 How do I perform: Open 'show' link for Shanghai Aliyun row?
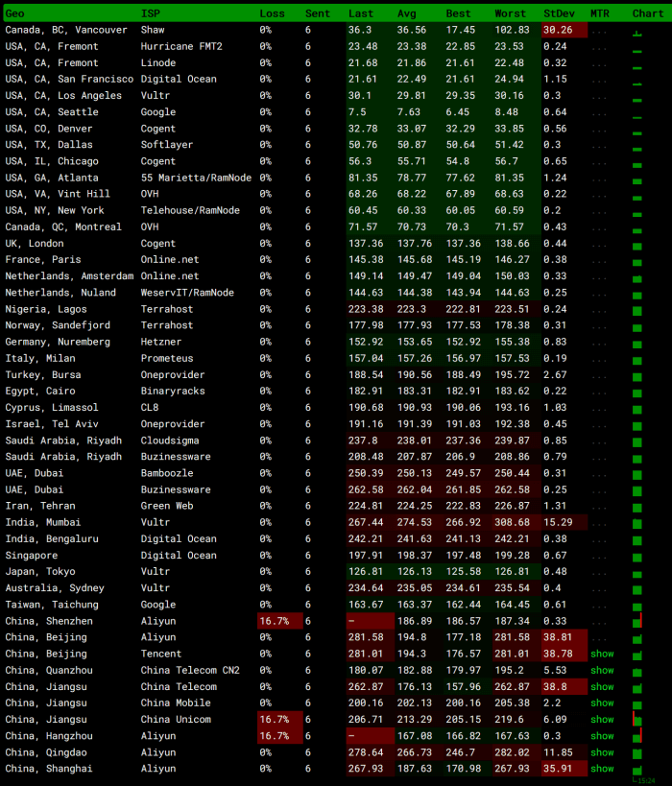tap(602, 769)
